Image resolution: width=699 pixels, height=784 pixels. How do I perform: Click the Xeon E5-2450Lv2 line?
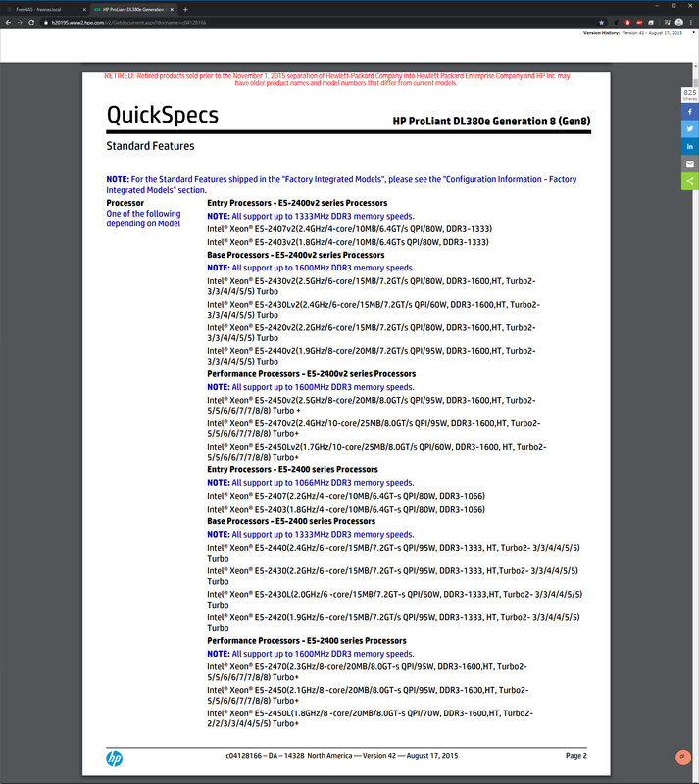click(x=376, y=452)
